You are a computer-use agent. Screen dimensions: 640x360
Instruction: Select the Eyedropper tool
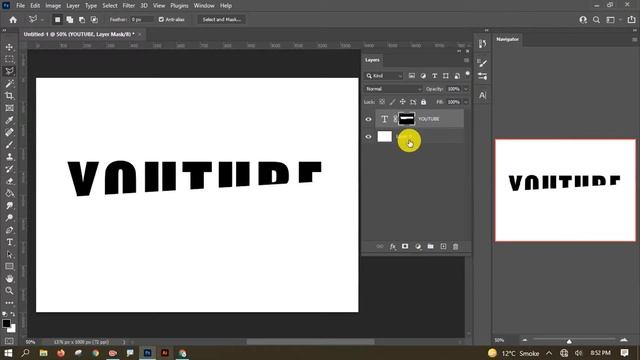[9, 120]
